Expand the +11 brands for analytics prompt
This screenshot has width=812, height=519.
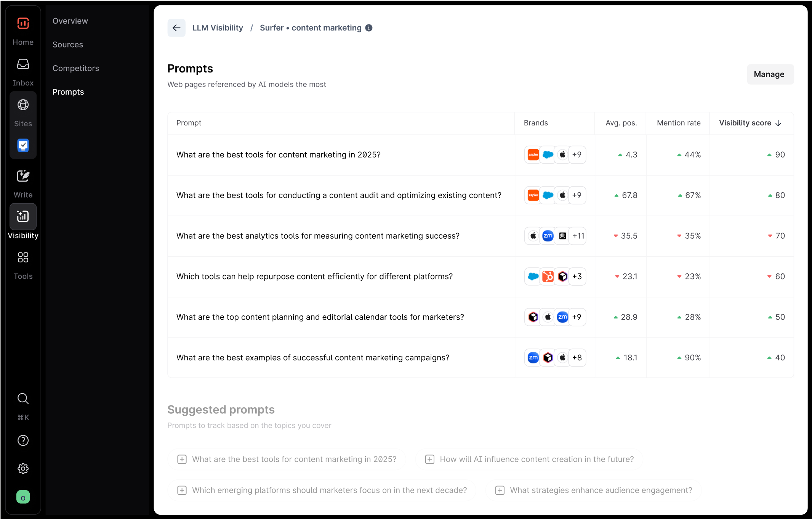[578, 236]
